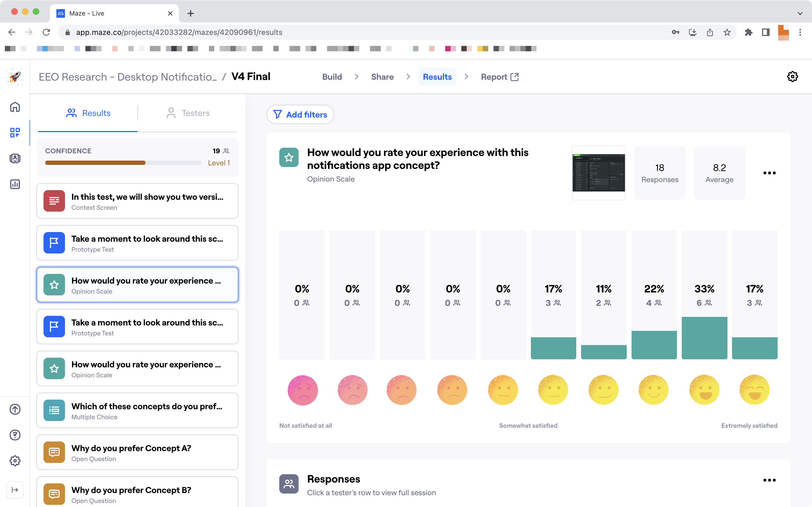Open 'Why do you prefer Concept B?' block

click(x=137, y=492)
